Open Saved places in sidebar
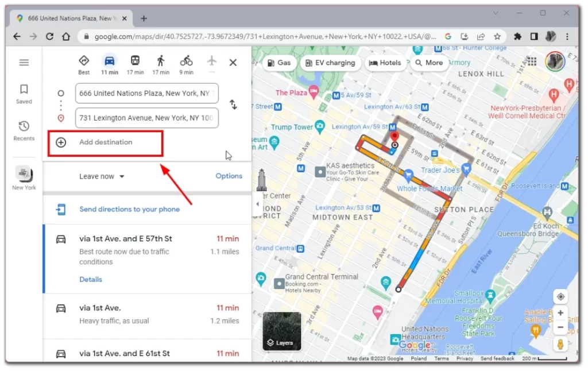Screen dimensions: 588x371 tap(24, 94)
